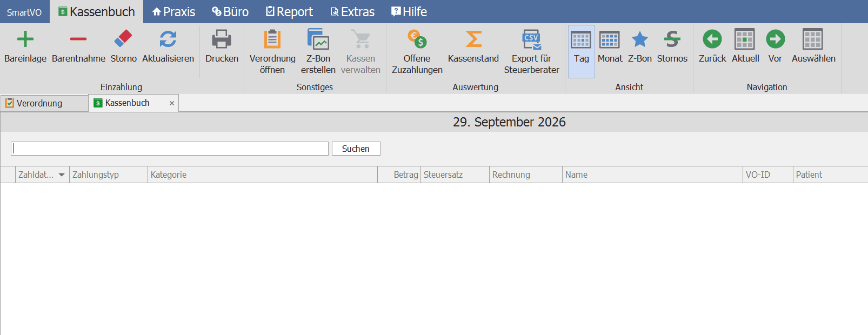The width and height of the screenshot is (868, 335).
Task: Open Verordnung öffnen clipboard icon
Action: (x=272, y=39)
